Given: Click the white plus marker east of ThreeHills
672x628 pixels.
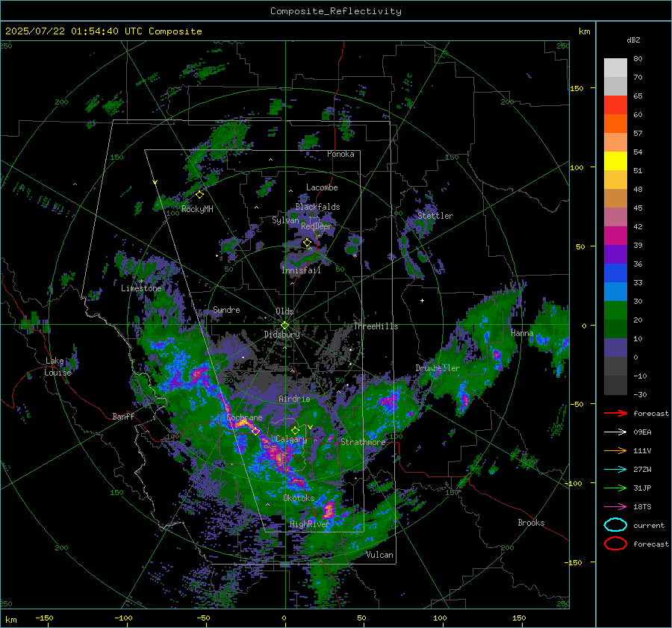Looking at the screenshot, I should [422, 300].
